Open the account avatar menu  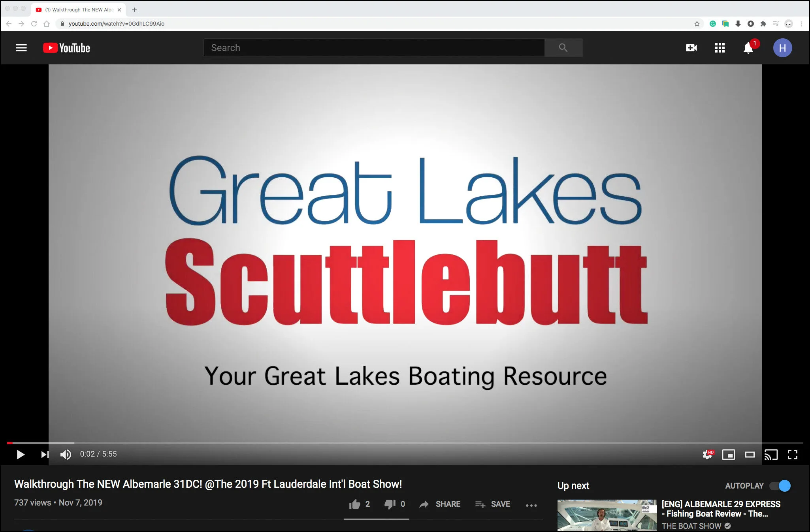coord(782,48)
